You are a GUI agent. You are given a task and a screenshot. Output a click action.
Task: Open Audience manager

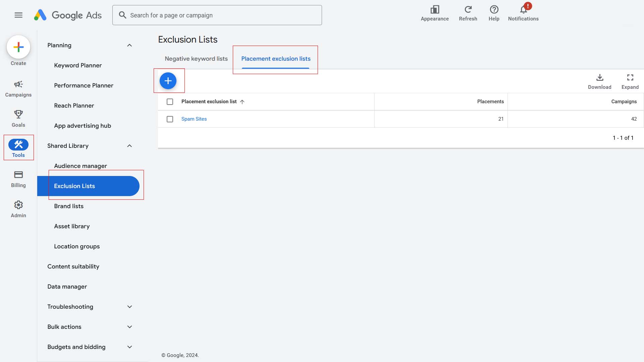[80, 166]
